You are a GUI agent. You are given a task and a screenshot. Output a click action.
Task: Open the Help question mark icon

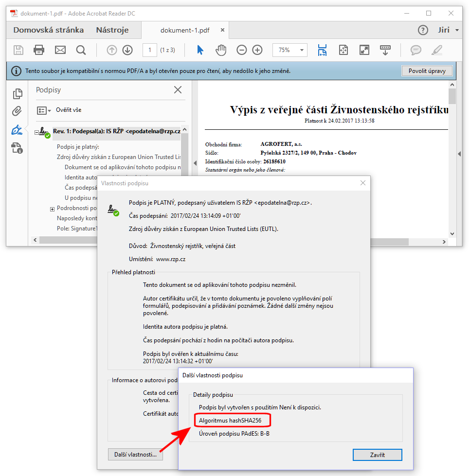coord(423,30)
